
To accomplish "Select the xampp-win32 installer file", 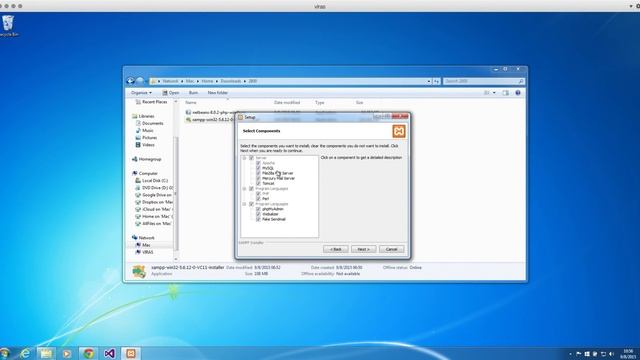I will coord(210,120).
